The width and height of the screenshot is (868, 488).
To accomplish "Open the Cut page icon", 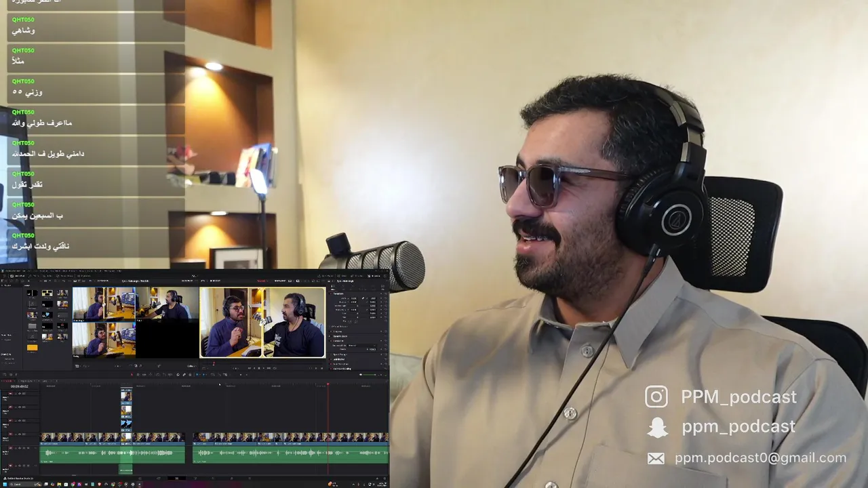I will [x=159, y=478].
